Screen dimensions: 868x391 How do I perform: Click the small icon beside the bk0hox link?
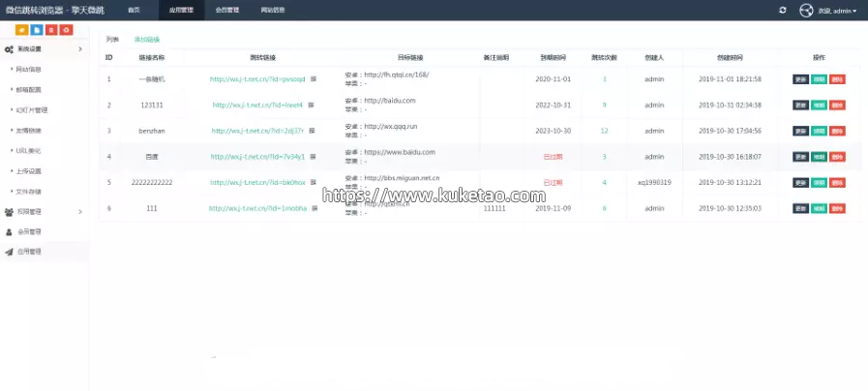[x=314, y=182]
